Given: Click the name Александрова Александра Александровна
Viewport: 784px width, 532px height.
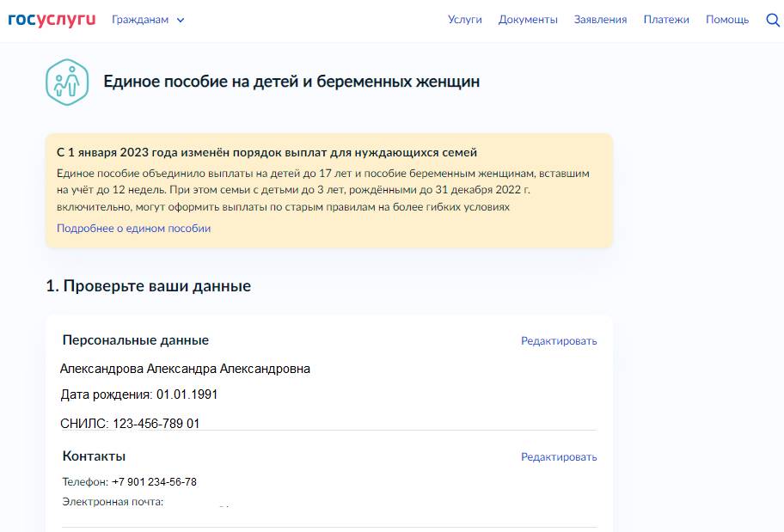Looking at the screenshot, I should [187, 368].
